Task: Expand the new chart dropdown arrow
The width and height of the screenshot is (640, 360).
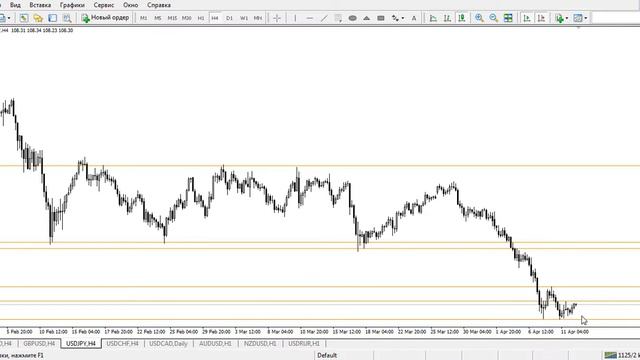Action: [9, 18]
